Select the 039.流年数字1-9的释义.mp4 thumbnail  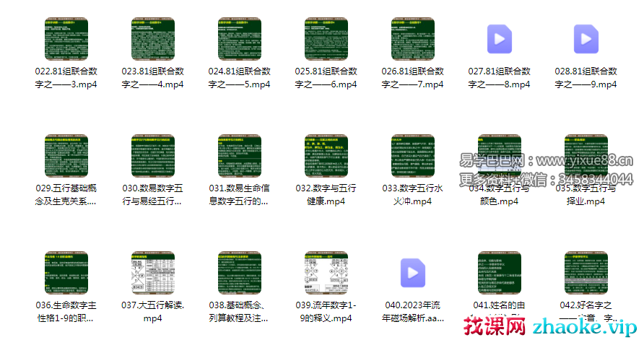[326, 273]
